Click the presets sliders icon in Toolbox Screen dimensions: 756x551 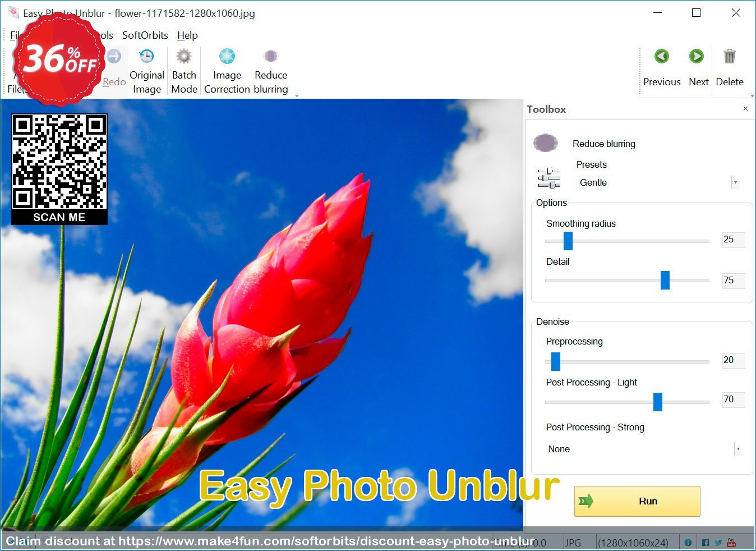pos(548,178)
